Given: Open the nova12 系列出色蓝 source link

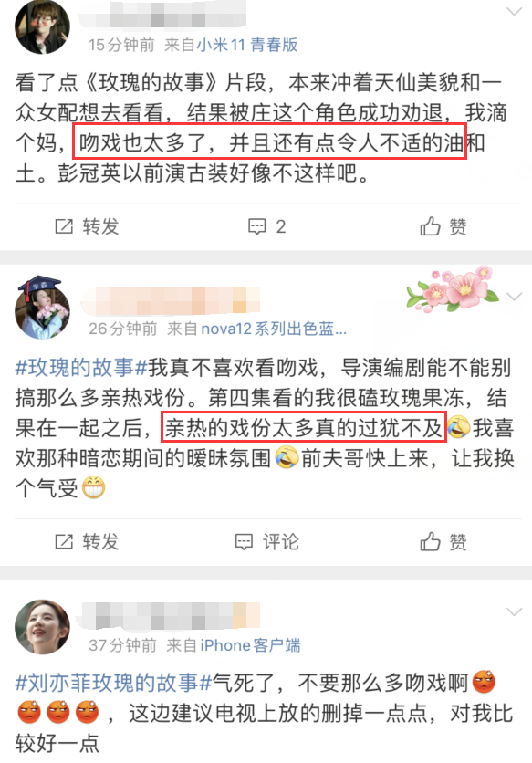Looking at the screenshot, I should coord(274,329).
